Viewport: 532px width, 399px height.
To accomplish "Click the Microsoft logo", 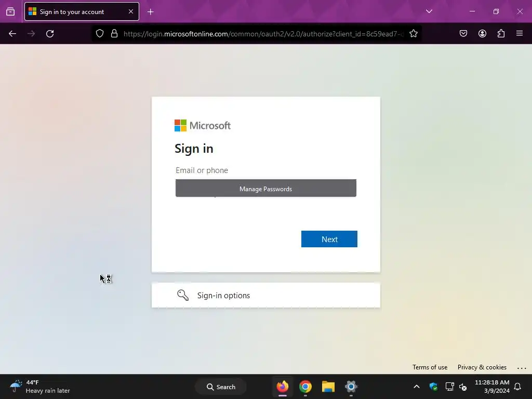I will [x=203, y=126].
